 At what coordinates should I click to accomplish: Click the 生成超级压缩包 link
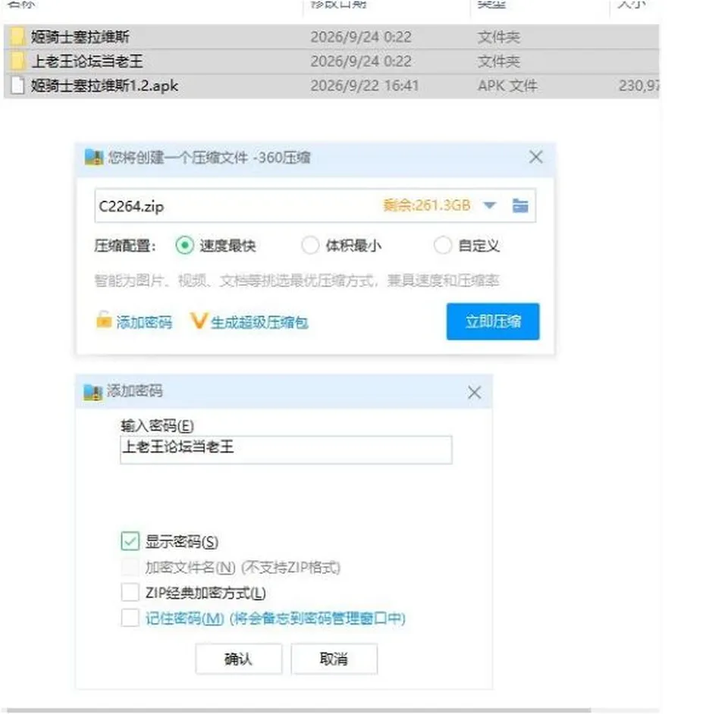pos(259,322)
